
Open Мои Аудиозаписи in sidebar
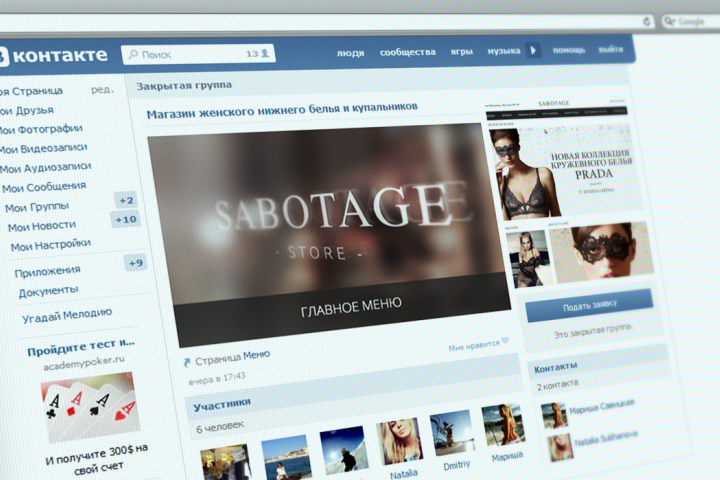45,168
